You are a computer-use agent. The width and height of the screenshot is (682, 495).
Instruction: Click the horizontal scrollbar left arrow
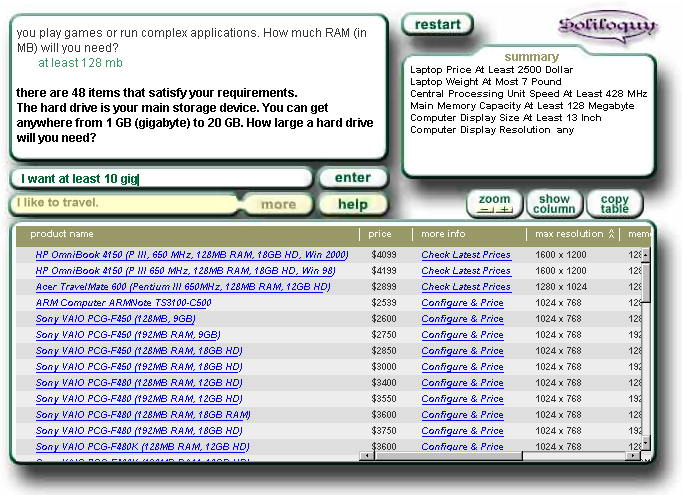[x=368, y=456]
